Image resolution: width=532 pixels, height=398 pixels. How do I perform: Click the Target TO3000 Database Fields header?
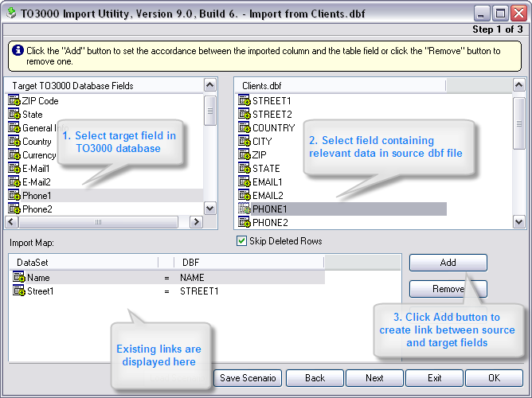coord(104,86)
